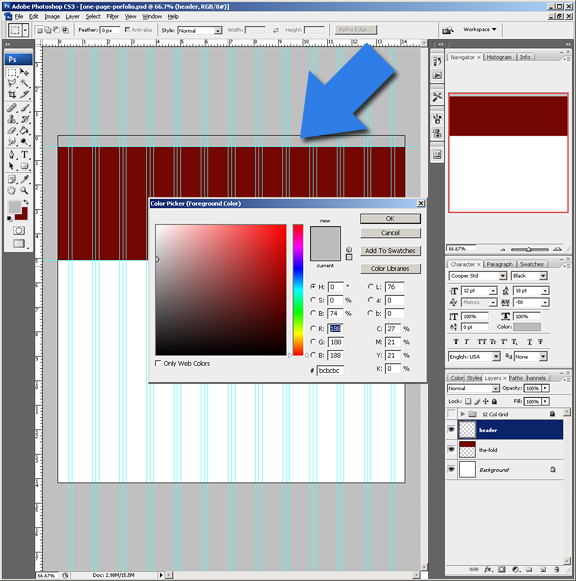Hide the-fold layer visibility eye
Screen dimensions: 576x581
point(451,449)
